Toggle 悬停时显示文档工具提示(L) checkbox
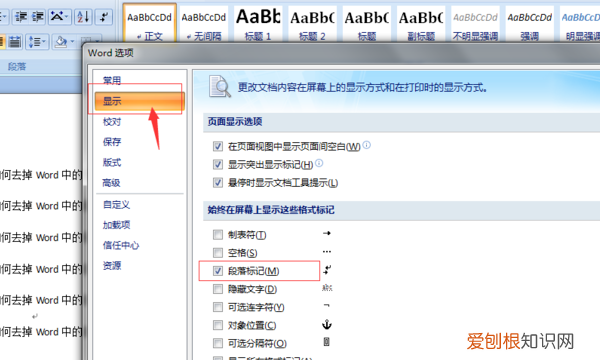 coord(218,182)
